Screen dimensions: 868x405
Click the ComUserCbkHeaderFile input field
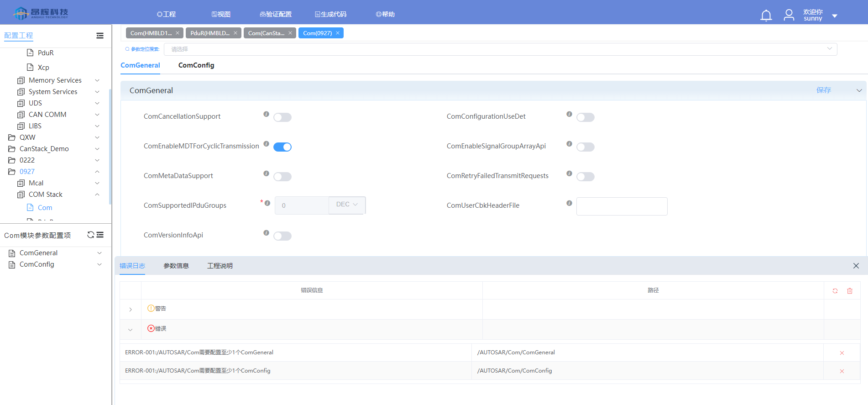(x=622, y=206)
